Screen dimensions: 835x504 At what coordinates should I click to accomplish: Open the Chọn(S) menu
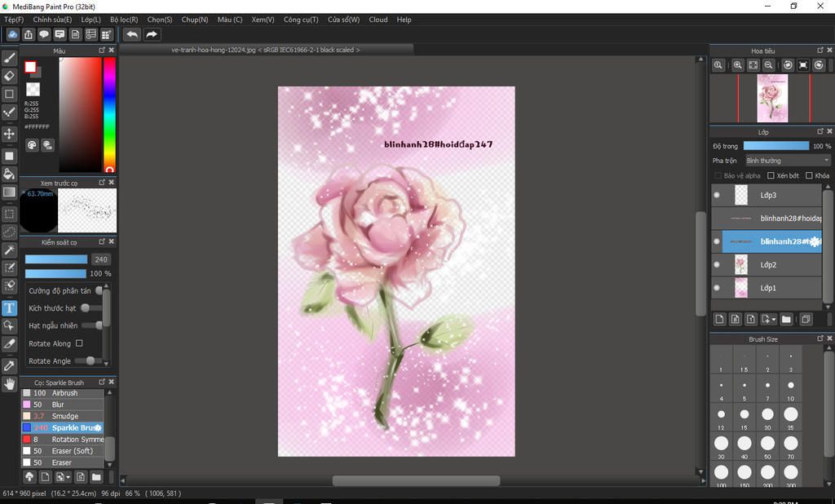click(x=160, y=20)
